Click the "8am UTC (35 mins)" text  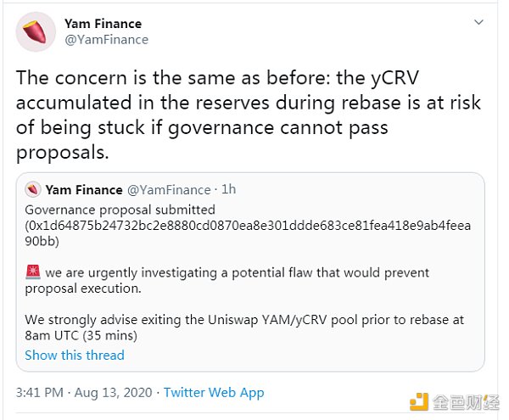pyautogui.click(x=82, y=336)
